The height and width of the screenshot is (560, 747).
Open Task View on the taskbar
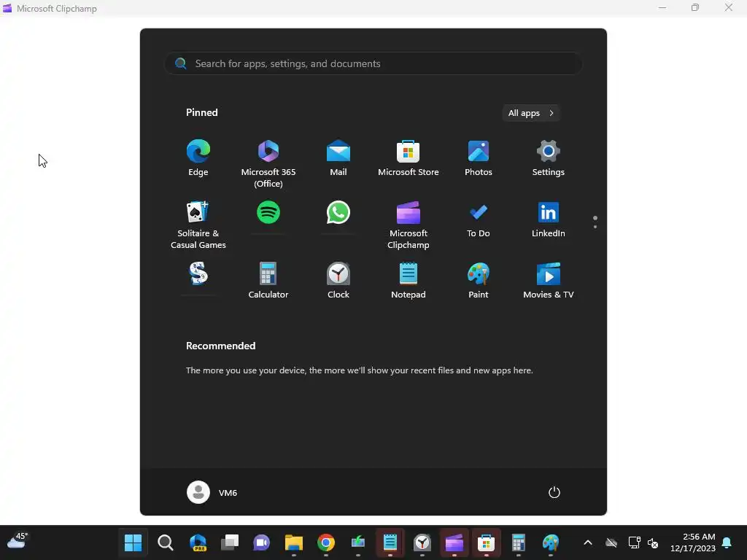click(x=230, y=542)
